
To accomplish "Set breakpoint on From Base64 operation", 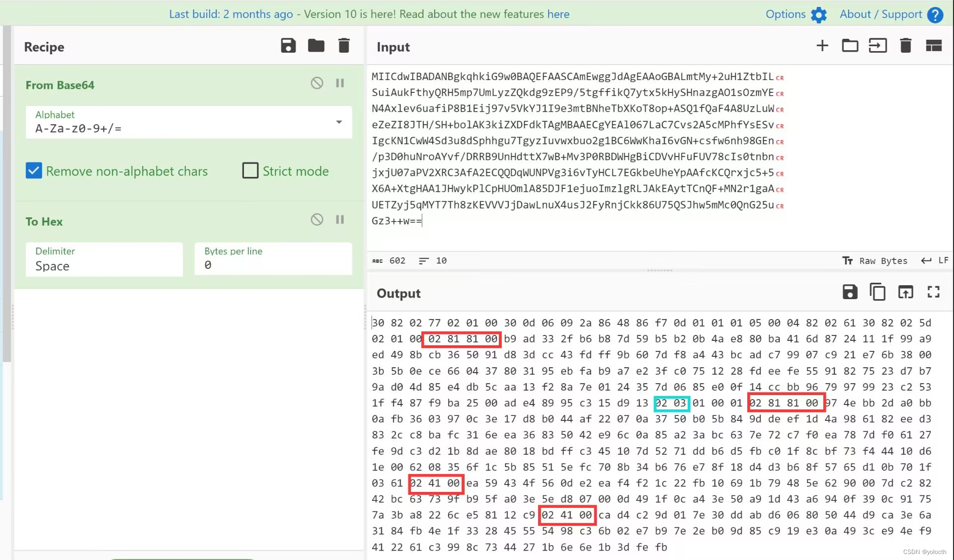I will pyautogui.click(x=340, y=83).
